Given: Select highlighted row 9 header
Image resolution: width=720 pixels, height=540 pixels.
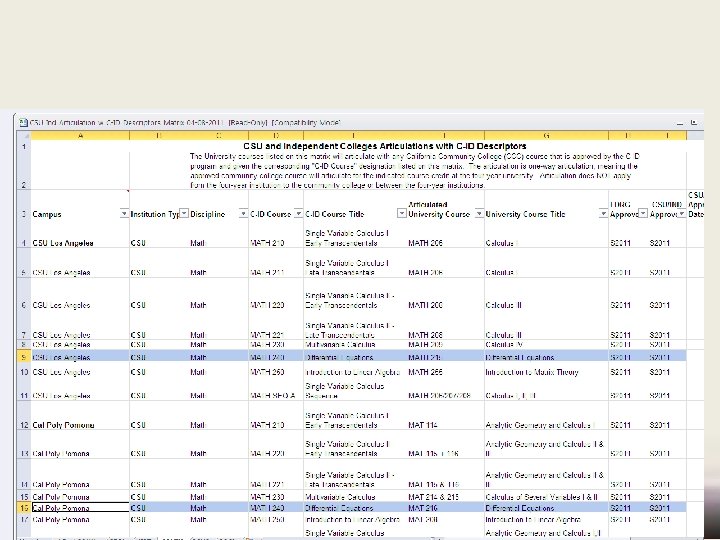Looking at the screenshot, I should [23, 356].
